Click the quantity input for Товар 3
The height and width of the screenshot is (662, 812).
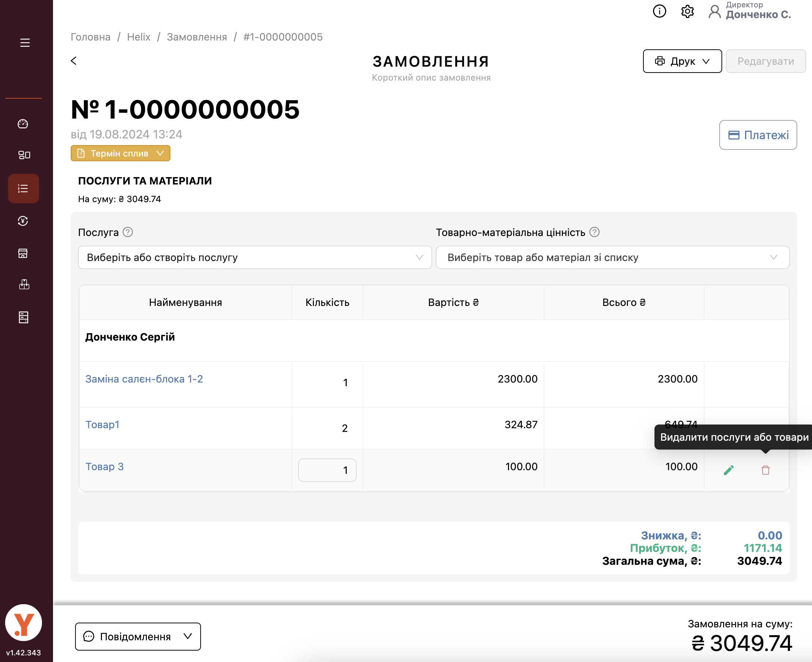coord(327,470)
